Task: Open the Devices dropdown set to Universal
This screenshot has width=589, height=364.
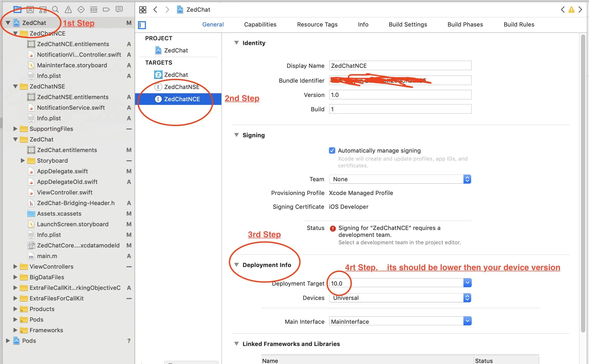Action: click(x=400, y=298)
